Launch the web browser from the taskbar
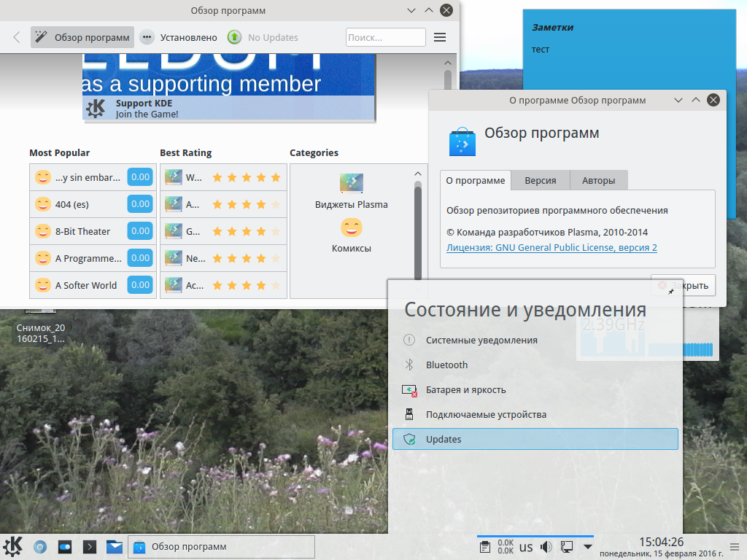The height and width of the screenshot is (560, 747). coord(40,547)
